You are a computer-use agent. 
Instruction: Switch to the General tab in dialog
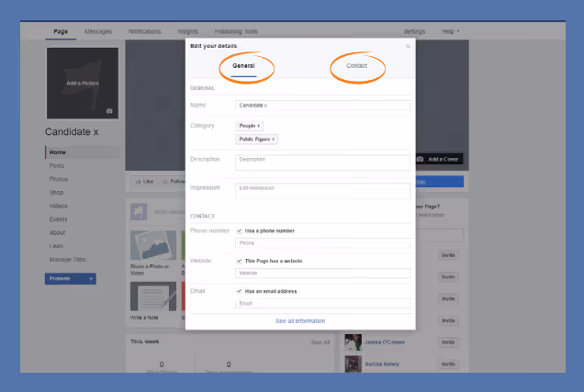tap(243, 66)
